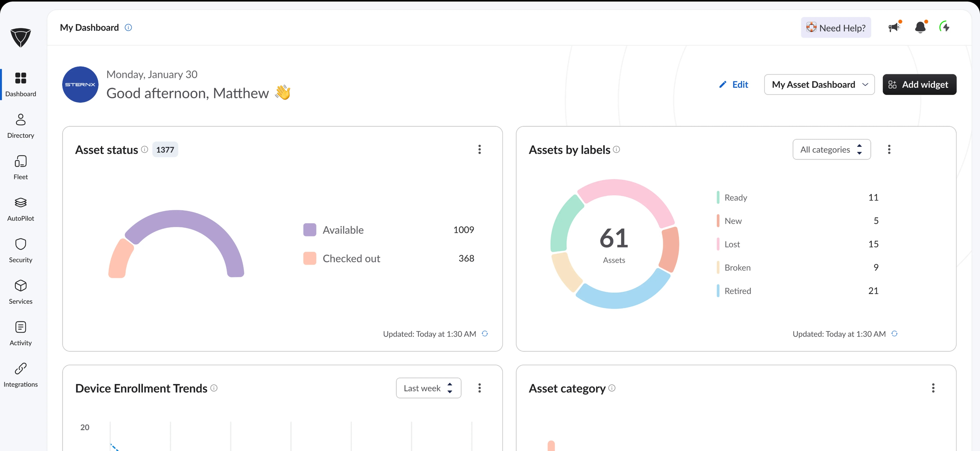Viewport: 980px width, 451px height.
Task: Open the My Asset Dashboard dropdown
Action: point(819,85)
